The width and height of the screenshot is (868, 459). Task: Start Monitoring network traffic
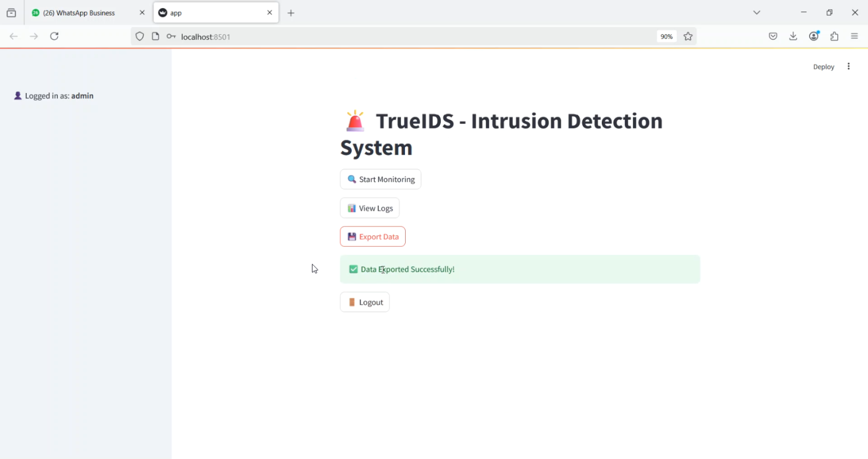381,179
